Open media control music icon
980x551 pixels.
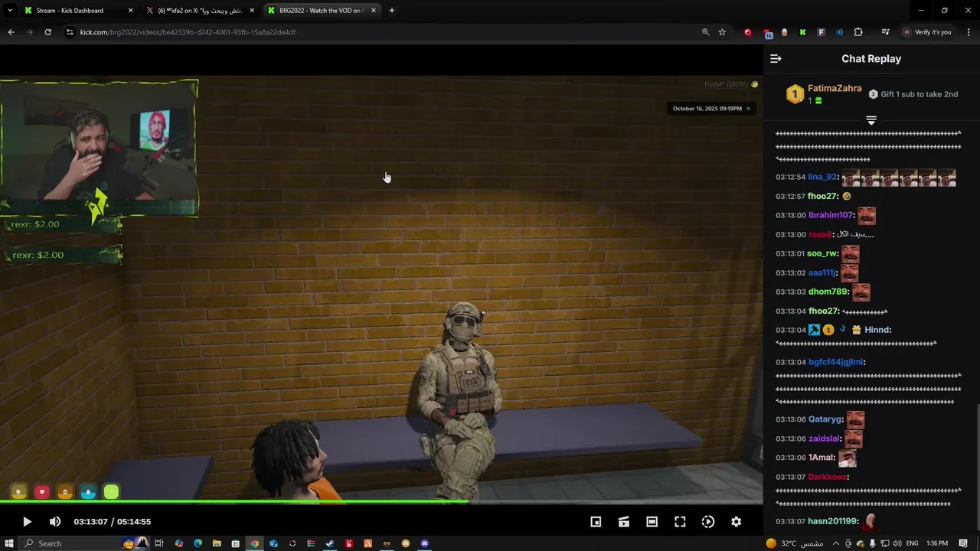pyautogui.click(x=885, y=32)
